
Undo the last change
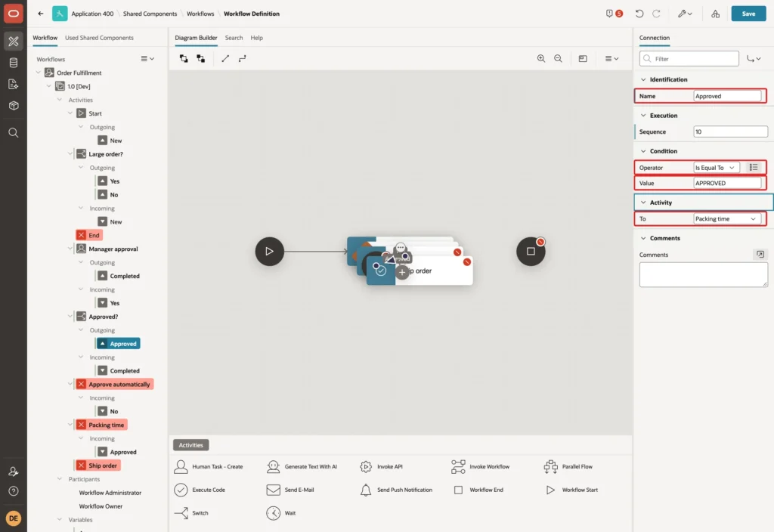pos(639,14)
